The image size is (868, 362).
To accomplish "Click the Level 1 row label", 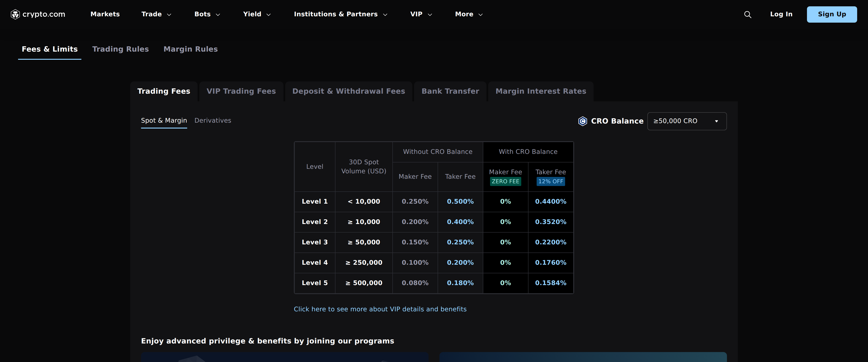I will click(315, 202).
